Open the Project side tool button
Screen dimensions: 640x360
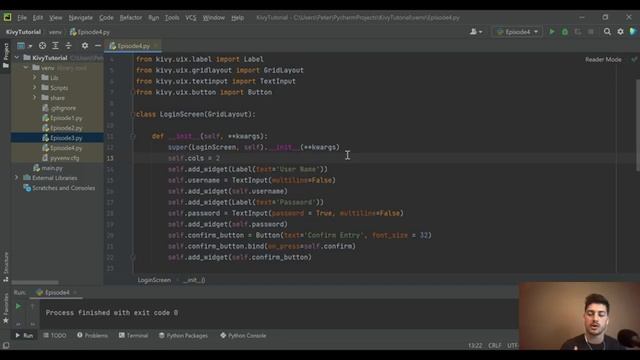(x=6, y=56)
